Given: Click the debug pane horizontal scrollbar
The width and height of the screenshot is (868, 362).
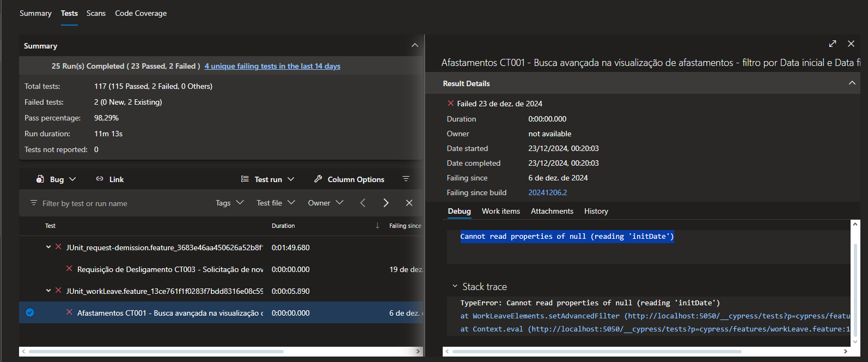Looking at the screenshot, I should click(597, 352).
